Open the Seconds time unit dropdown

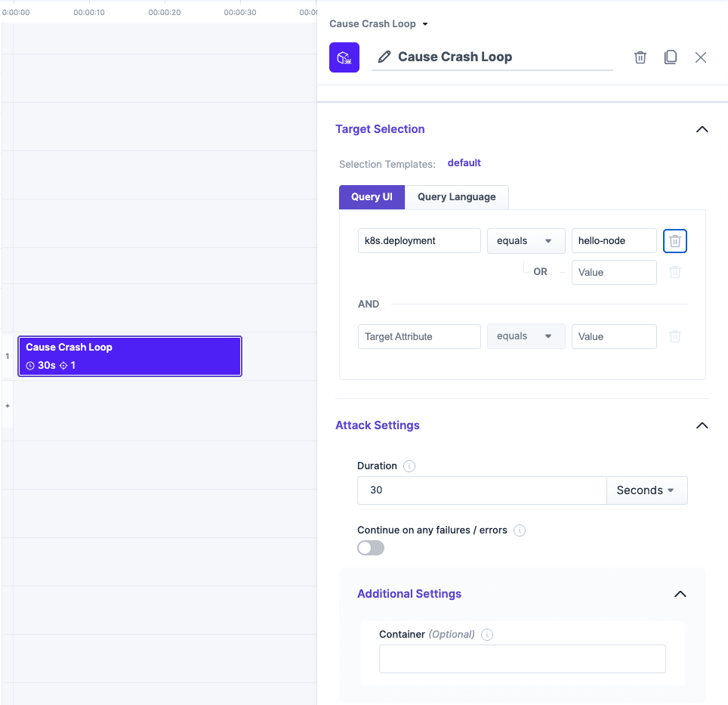(646, 490)
